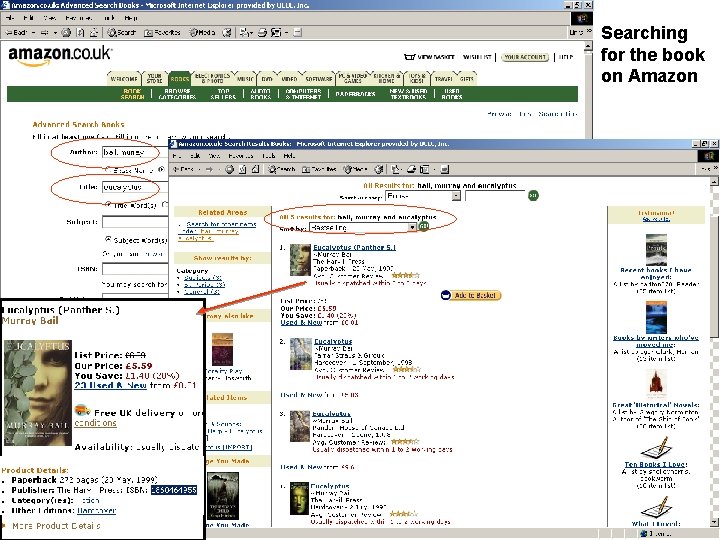The width and height of the screenshot is (720, 540).
Task: Open the Software tab on Amazon
Action: (318, 79)
